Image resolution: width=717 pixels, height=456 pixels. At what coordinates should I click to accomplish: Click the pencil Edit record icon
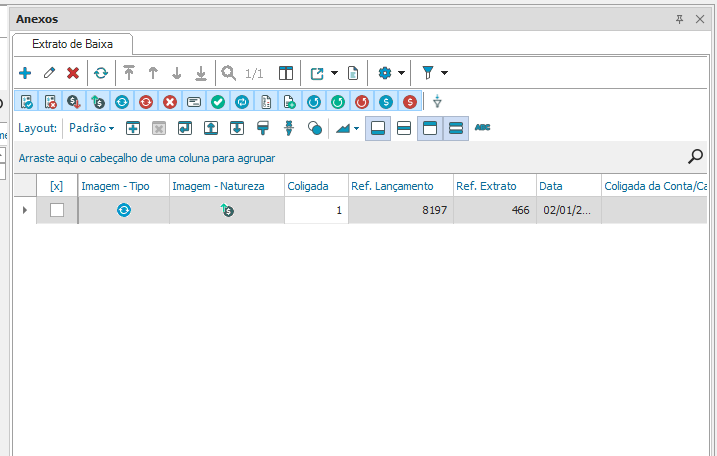click(49, 73)
